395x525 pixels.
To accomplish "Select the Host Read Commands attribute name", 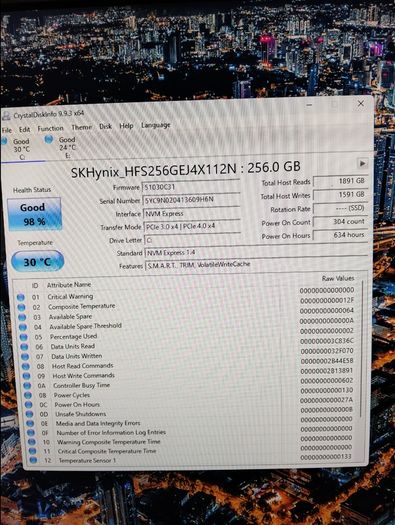I will pyautogui.click(x=83, y=366).
